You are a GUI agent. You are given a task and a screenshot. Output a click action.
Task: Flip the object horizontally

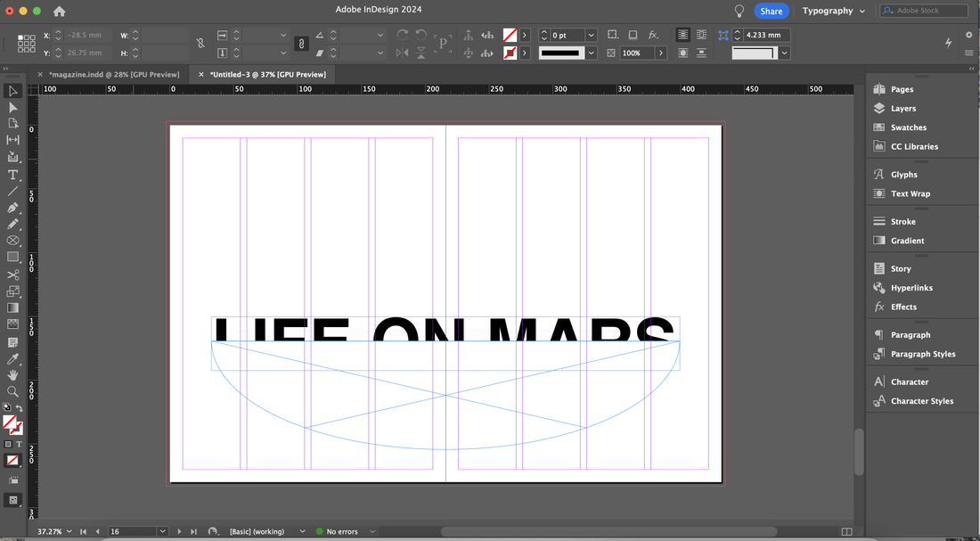pos(403,53)
